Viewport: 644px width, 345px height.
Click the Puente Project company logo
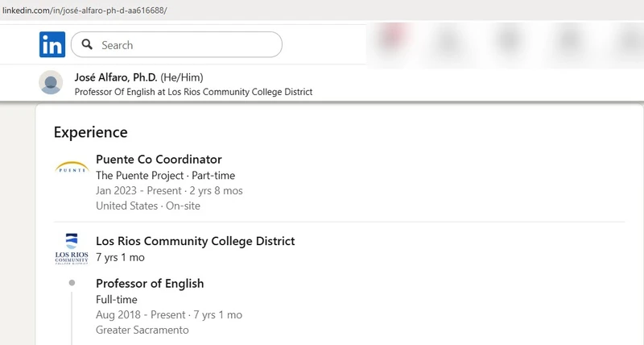pyautogui.click(x=72, y=167)
